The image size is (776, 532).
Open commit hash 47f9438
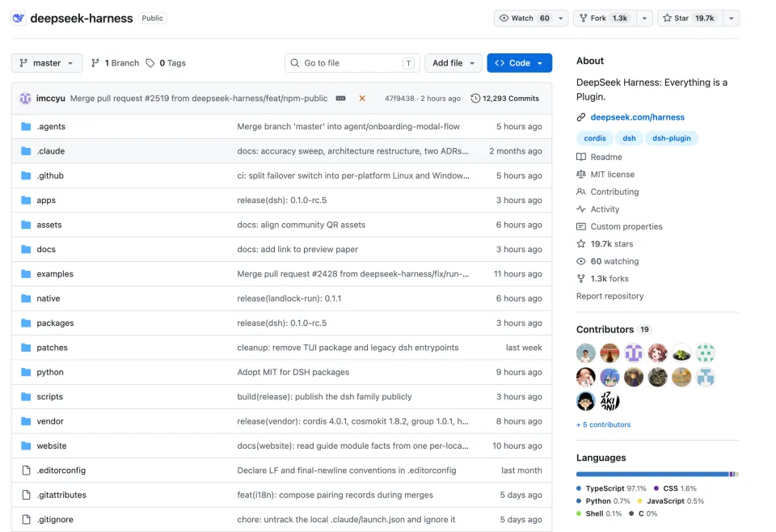399,99
